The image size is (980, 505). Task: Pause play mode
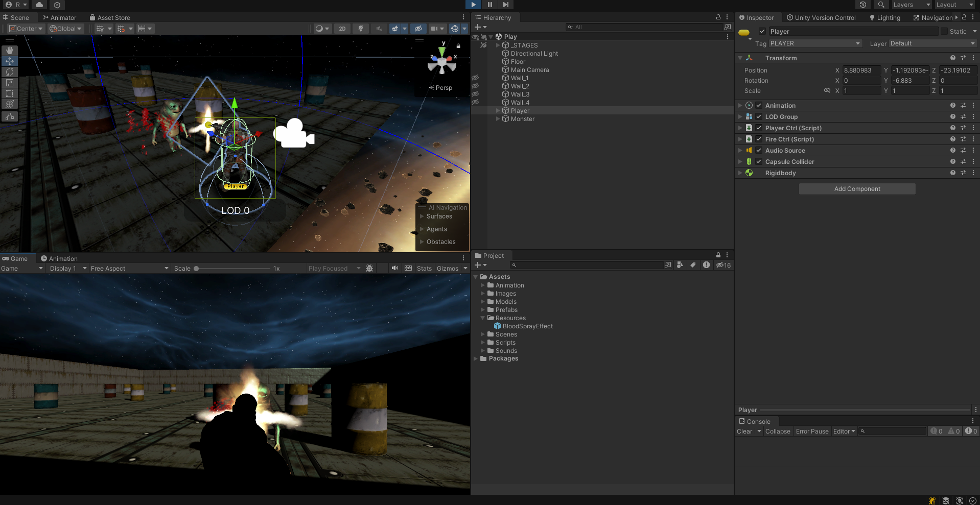coord(489,5)
